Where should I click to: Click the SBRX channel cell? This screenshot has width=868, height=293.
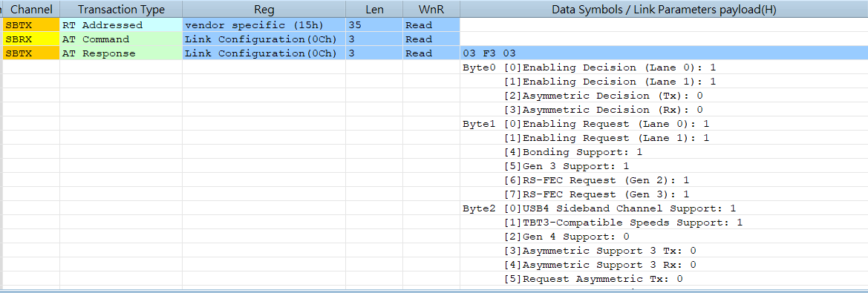31,39
